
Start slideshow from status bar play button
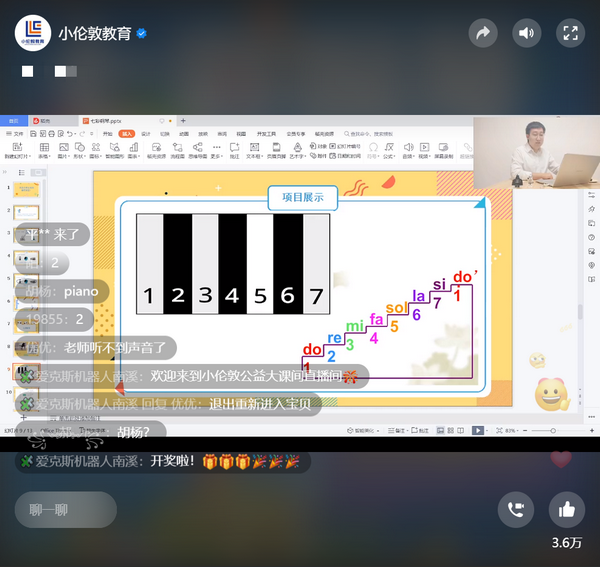[x=478, y=431]
